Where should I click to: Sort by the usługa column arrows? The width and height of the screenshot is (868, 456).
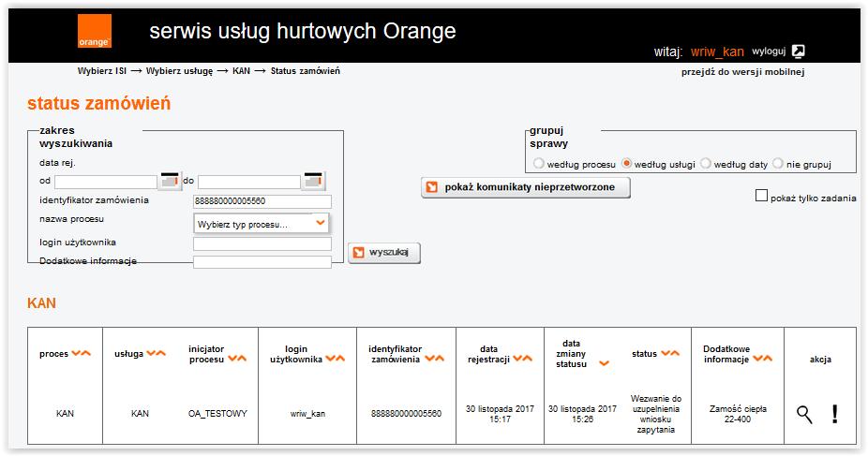point(157,353)
